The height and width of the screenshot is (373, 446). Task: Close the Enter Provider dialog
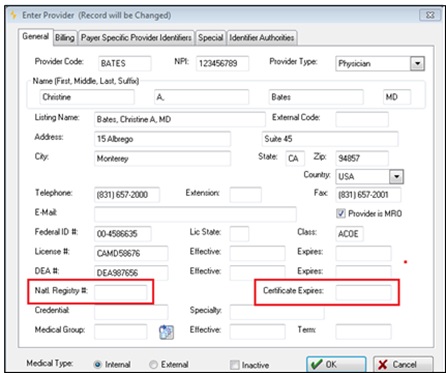tap(430, 15)
